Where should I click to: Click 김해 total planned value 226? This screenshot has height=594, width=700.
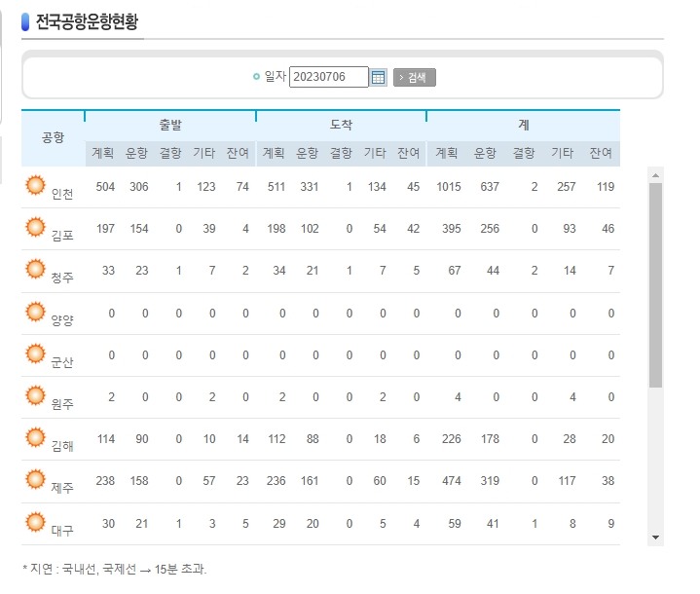[452, 439]
